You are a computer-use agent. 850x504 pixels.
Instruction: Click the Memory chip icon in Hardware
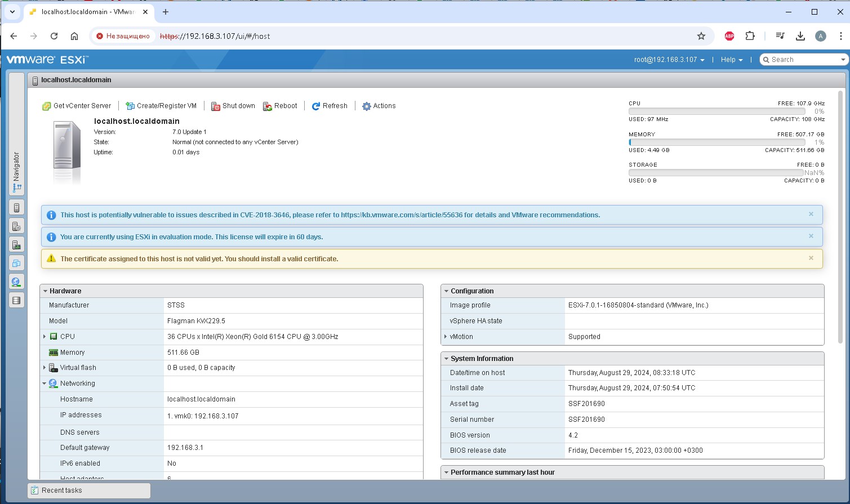tap(54, 353)
